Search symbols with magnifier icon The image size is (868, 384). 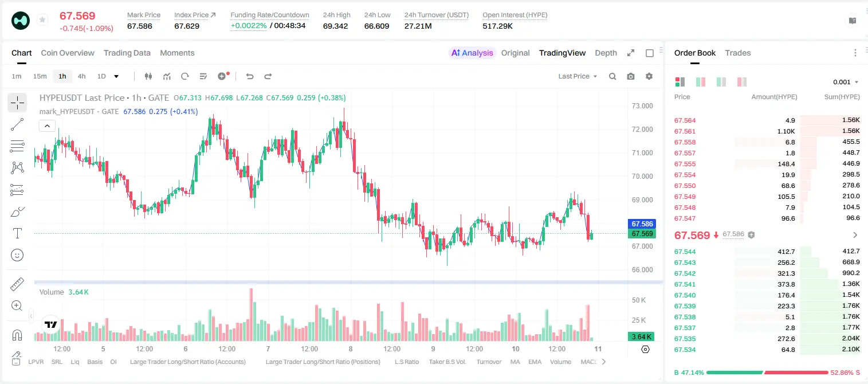(612, 76)
